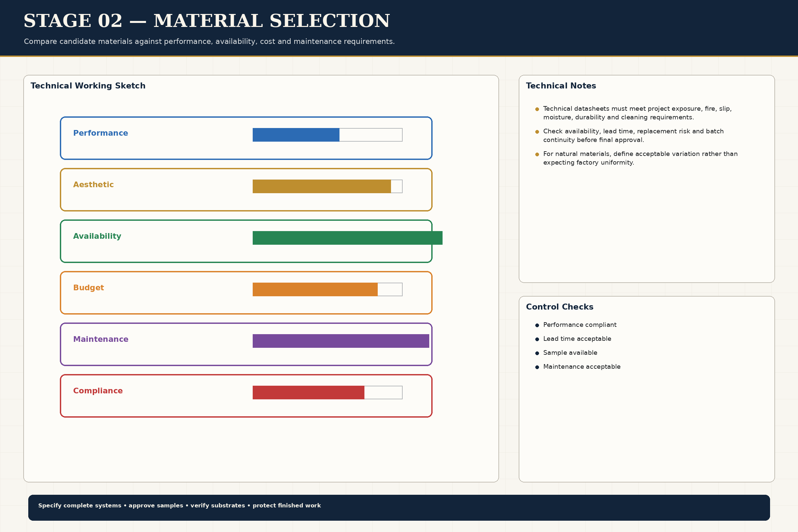Select the Availability label

pos(97,236)
